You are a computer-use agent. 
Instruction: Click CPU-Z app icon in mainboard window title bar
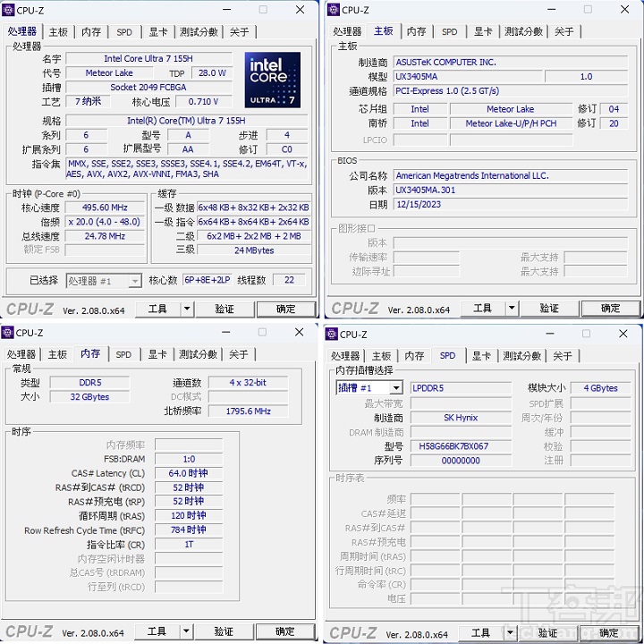coord(334,10)
